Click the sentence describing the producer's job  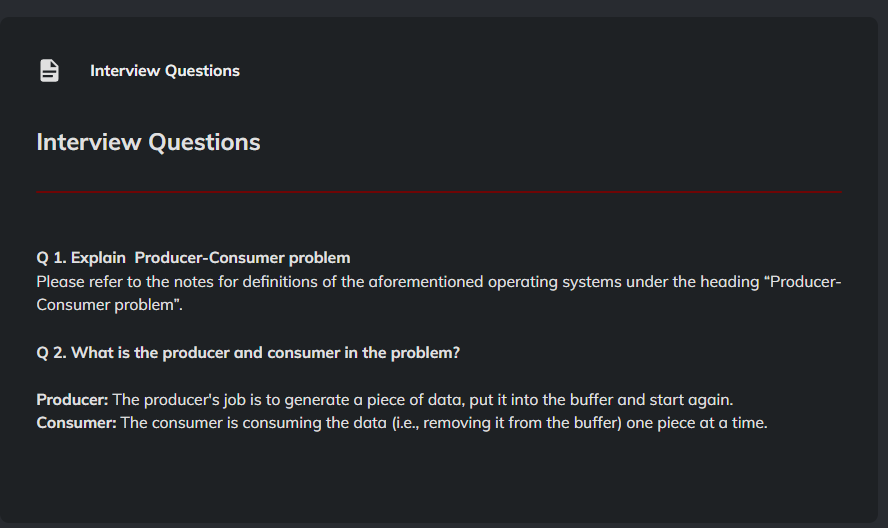click(x=420, y=400)
